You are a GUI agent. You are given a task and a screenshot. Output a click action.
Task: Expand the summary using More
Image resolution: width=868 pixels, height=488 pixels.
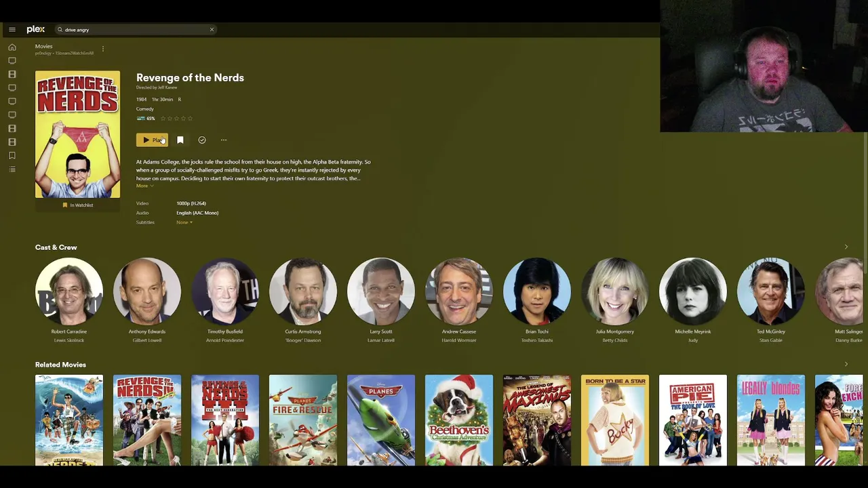(x=144, y=186)
